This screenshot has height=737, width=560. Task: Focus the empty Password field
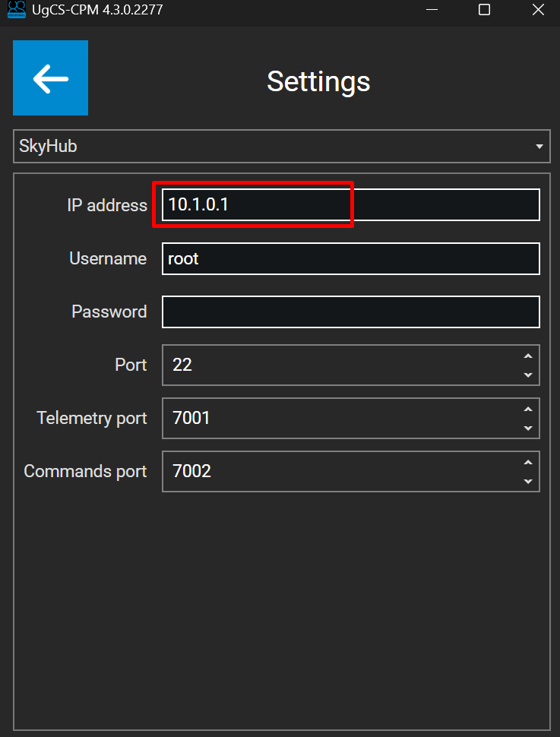click(x=350, y=312)
